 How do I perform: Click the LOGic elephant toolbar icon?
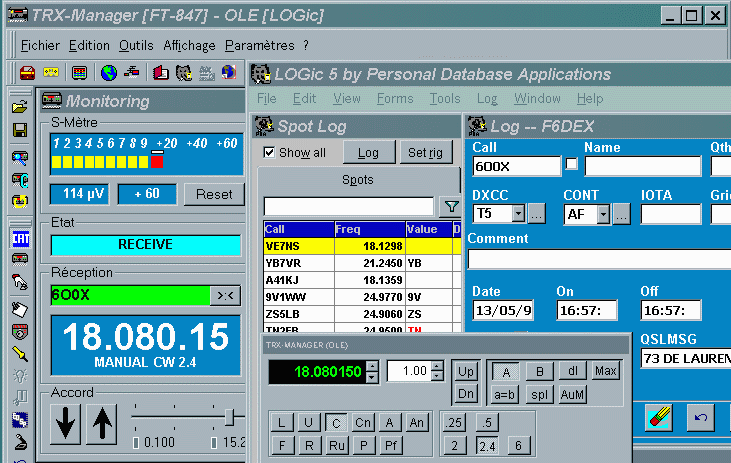tap(184, 73)
